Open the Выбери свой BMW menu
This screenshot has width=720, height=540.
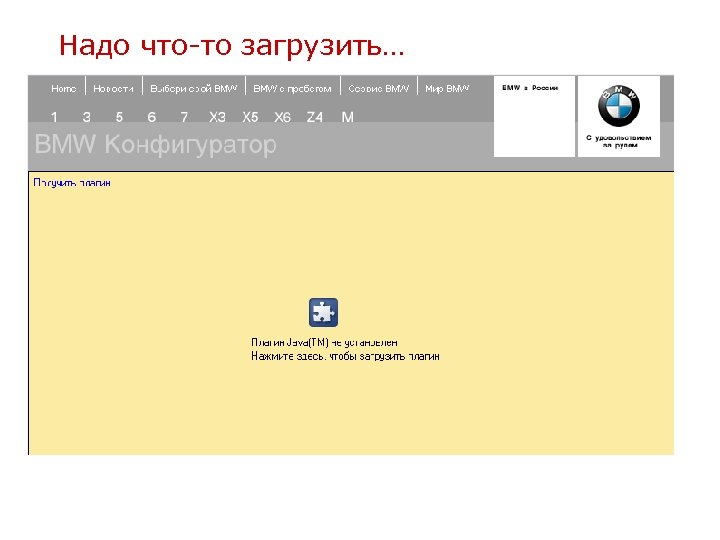click(x=194, y=89)
